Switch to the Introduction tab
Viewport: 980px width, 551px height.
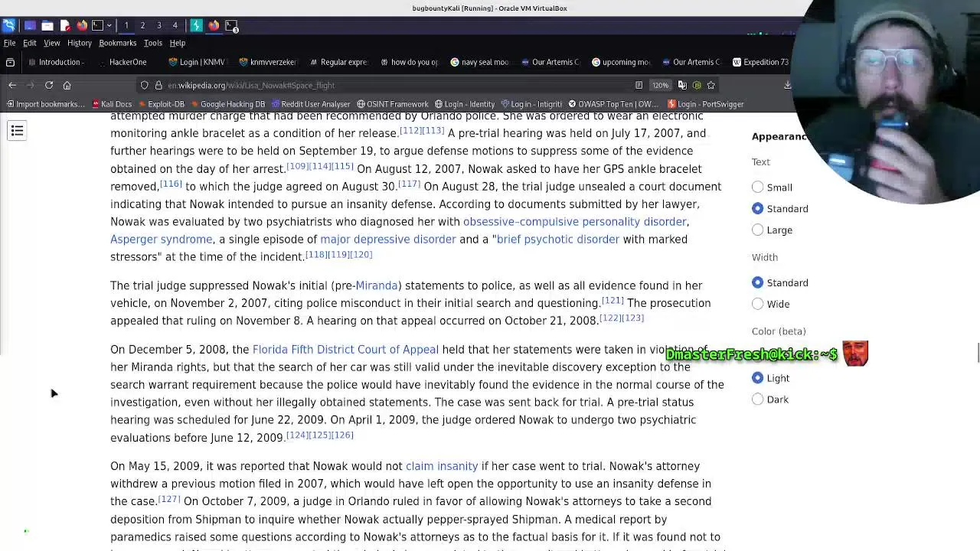point(58,62)
